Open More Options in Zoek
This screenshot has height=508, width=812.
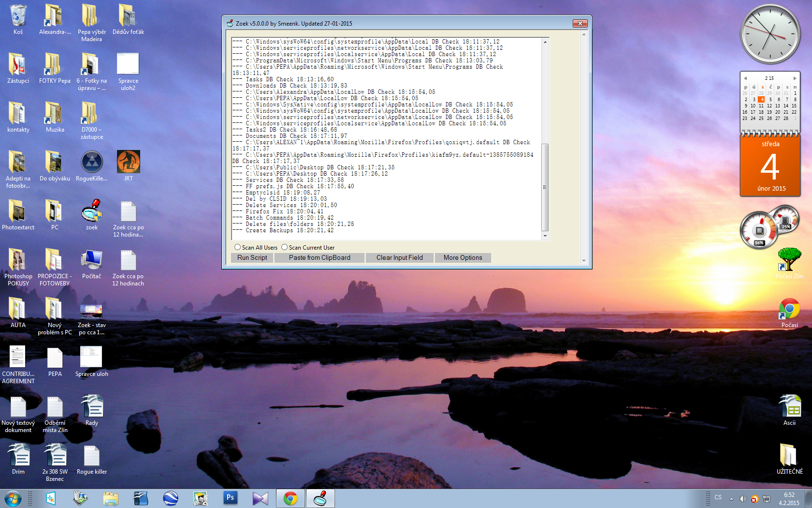point(463,258)
